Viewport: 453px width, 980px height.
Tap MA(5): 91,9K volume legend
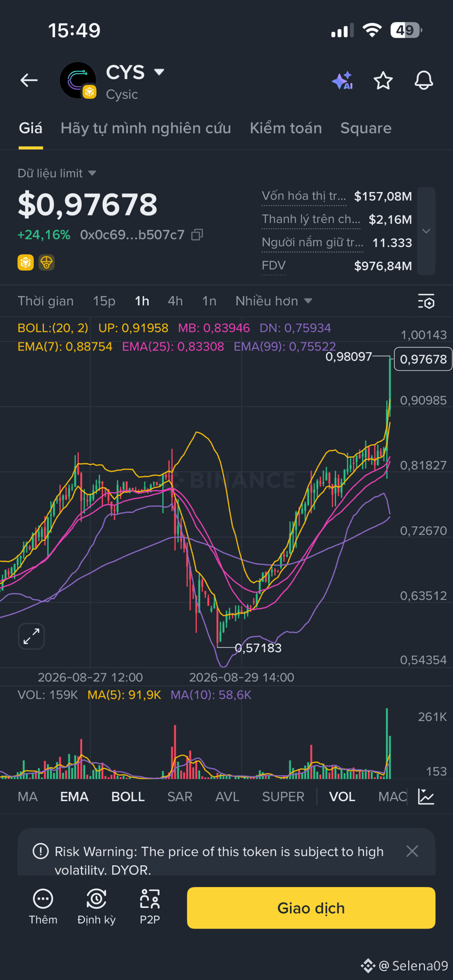(124, 695)
